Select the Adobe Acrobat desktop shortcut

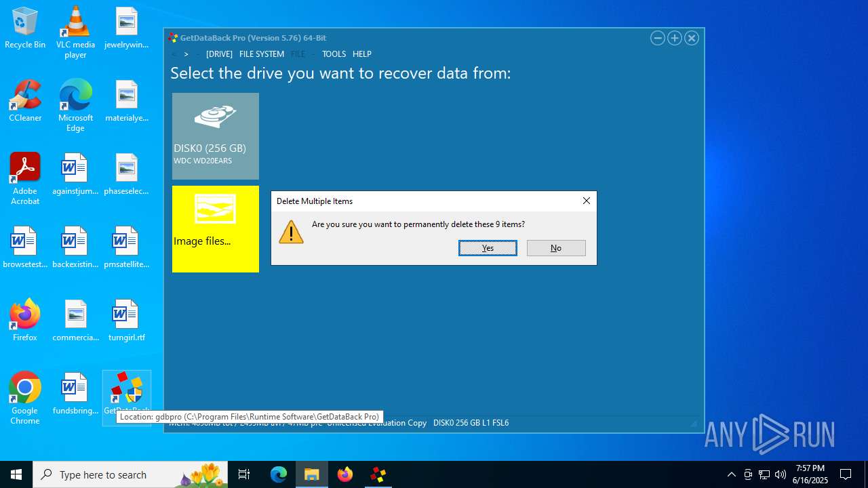click(25, 179)
